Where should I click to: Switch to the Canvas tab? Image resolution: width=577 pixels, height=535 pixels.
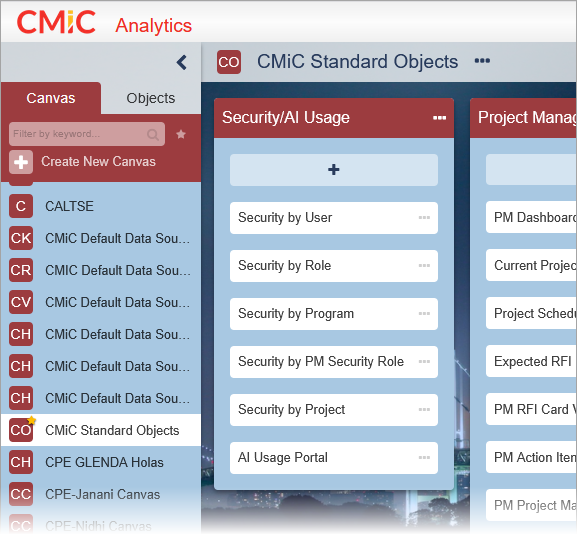click(x=51, y=98)
